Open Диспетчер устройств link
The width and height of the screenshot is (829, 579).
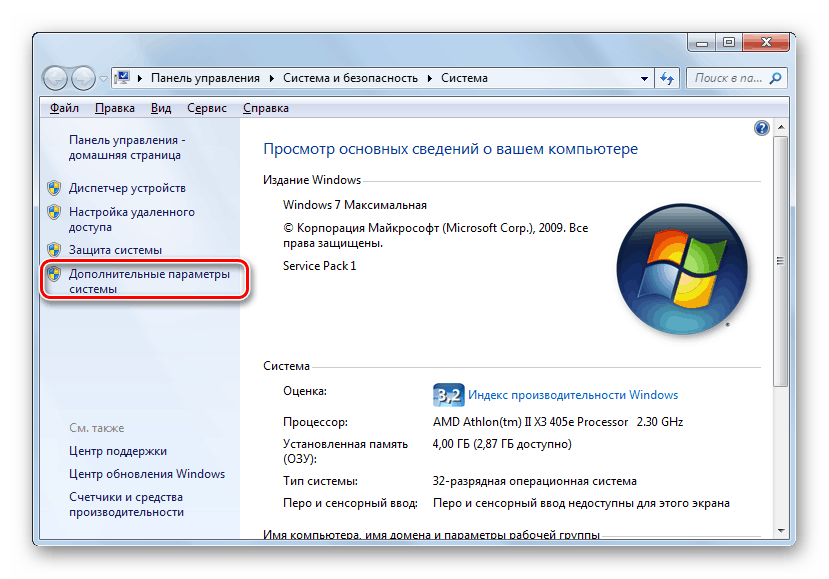127,188
